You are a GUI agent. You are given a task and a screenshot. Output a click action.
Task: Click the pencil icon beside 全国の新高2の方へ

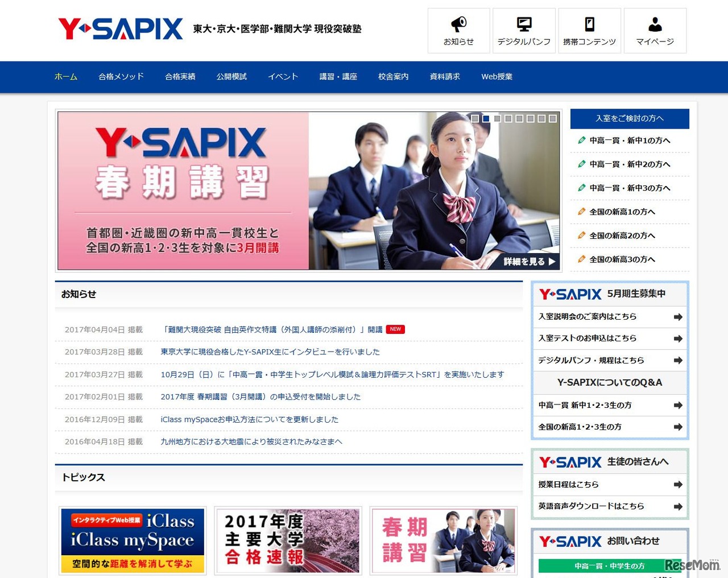click(x=581, y=236)
